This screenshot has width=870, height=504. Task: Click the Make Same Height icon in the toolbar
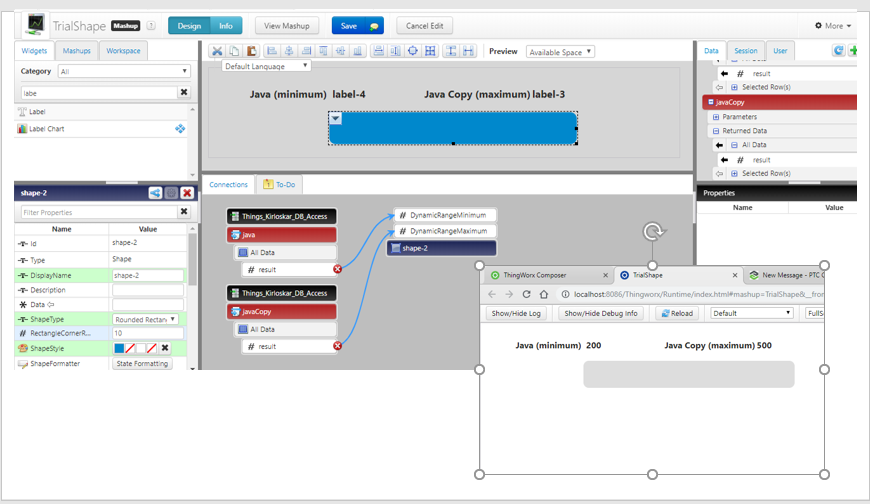click(x=451, y=51)
